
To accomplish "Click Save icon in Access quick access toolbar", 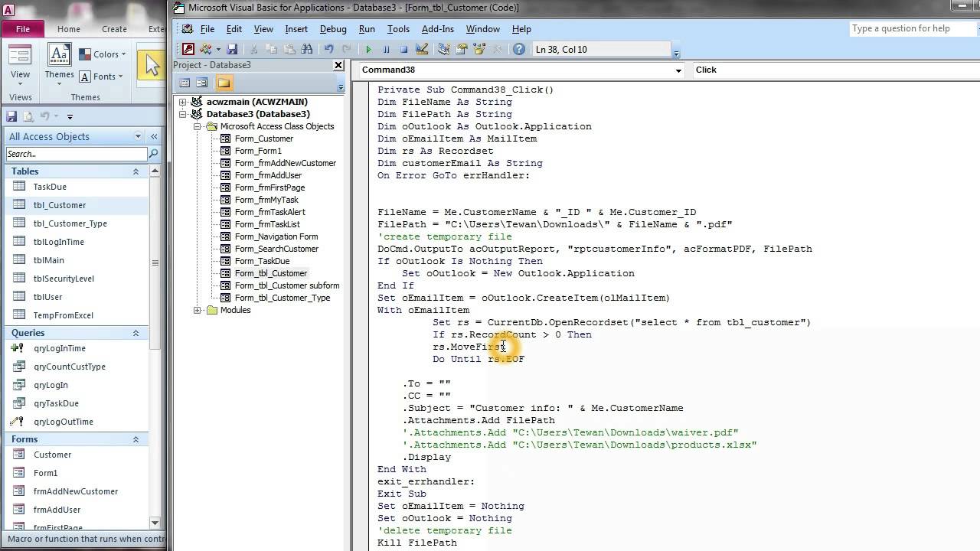I will click(x=11, y=116).
